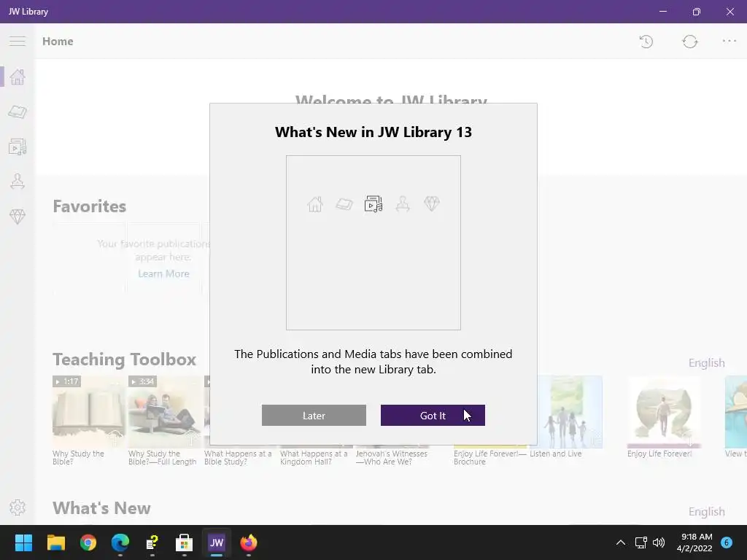The image size is (747, 560).
Task: Click What Happens at a Bible Study? title
Action: coord(238,458)
